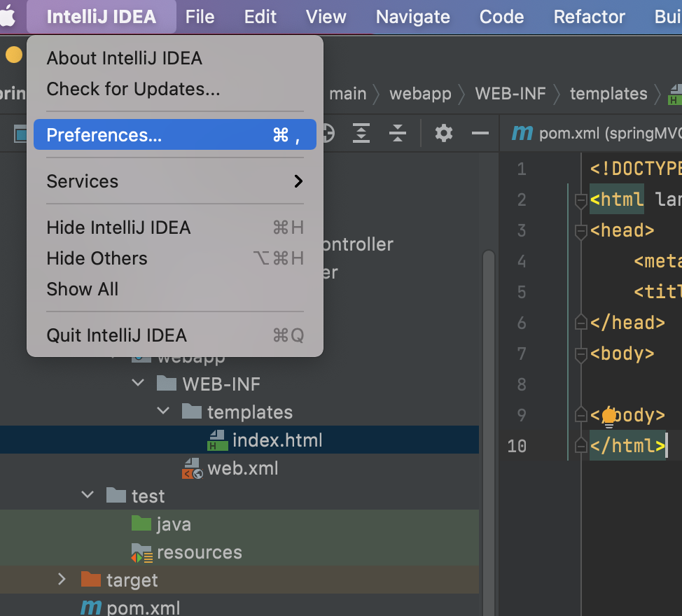The image size is (682, 616).
Task: Collapse the WEB-INF folder
Action: pyautogui.click(x=139, y=384)
